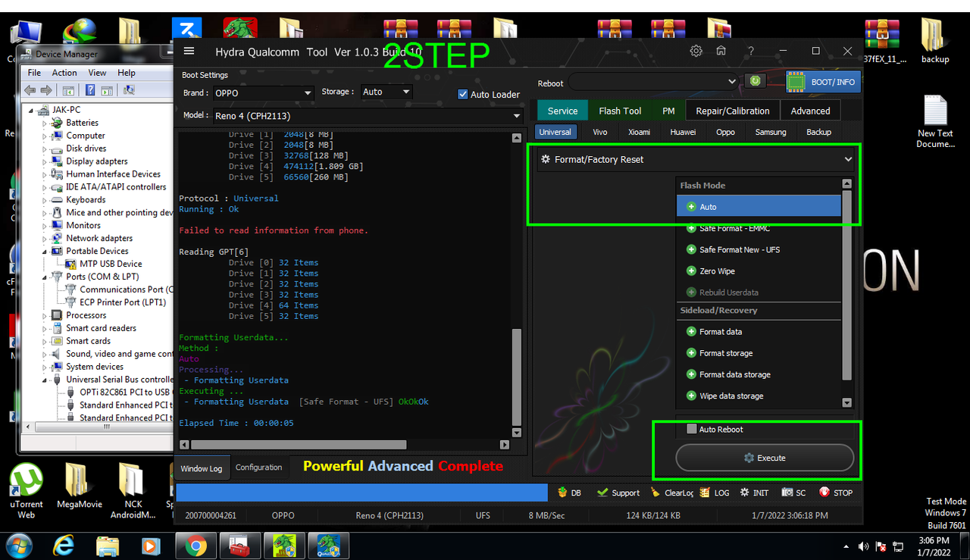Open File menu in Device Manager
970x560 pixels.
[34, 73]
